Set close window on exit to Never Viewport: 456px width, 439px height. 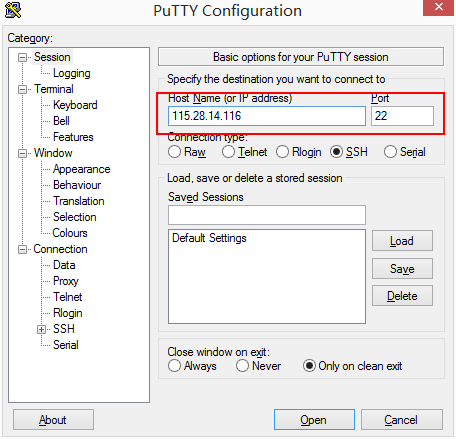(242, 366)
